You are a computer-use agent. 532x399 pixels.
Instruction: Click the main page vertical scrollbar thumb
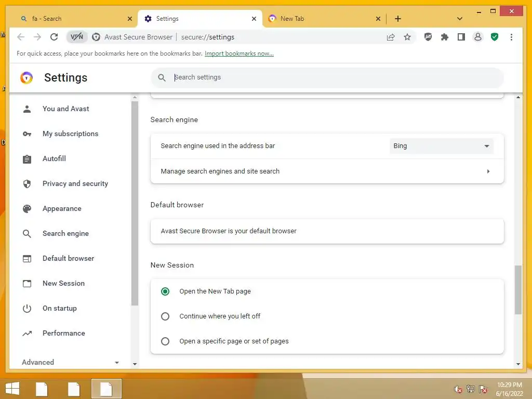point(518,290)
